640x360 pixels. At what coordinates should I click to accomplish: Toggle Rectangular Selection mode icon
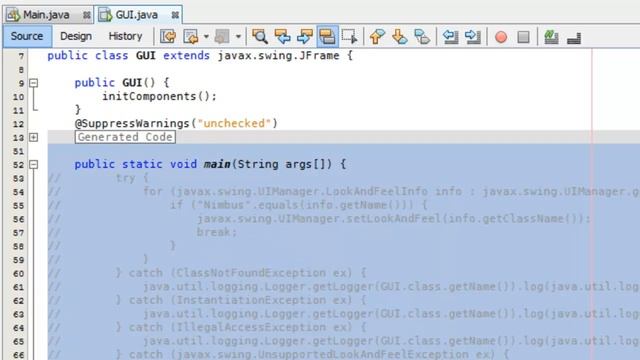click(x=350, y=37)
